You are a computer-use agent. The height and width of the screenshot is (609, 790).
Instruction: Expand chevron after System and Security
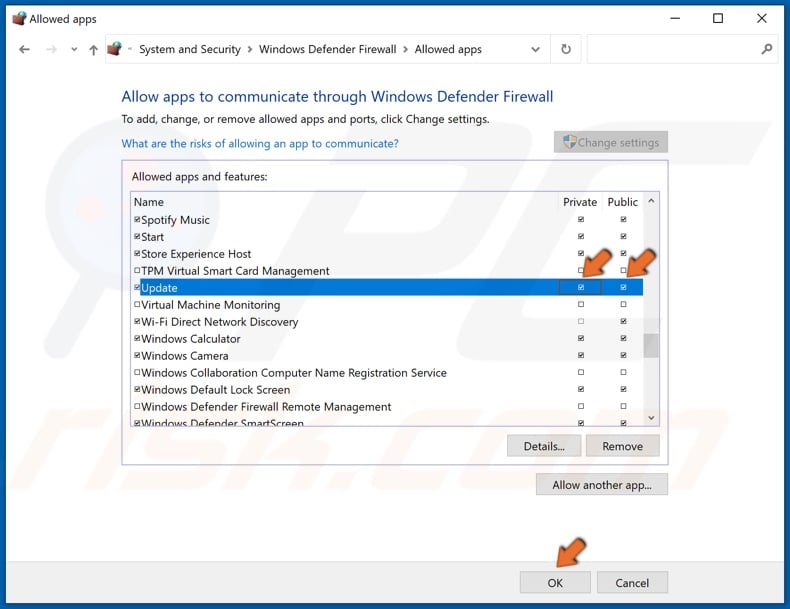click(250, 49)
